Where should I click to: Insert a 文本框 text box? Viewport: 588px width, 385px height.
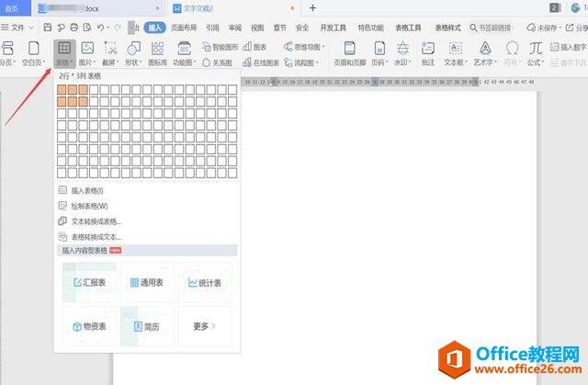454,51
